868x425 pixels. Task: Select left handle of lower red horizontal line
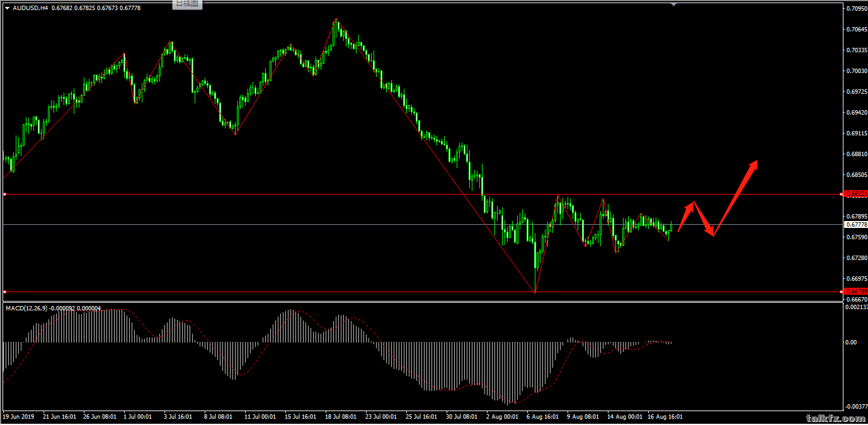tap(4, 292)
